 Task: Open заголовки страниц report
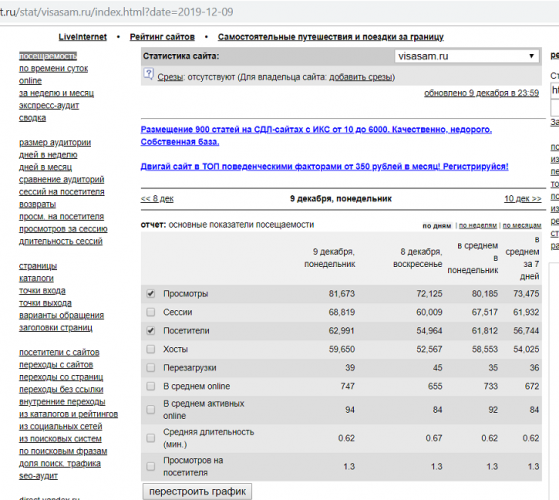pos(56,328)
